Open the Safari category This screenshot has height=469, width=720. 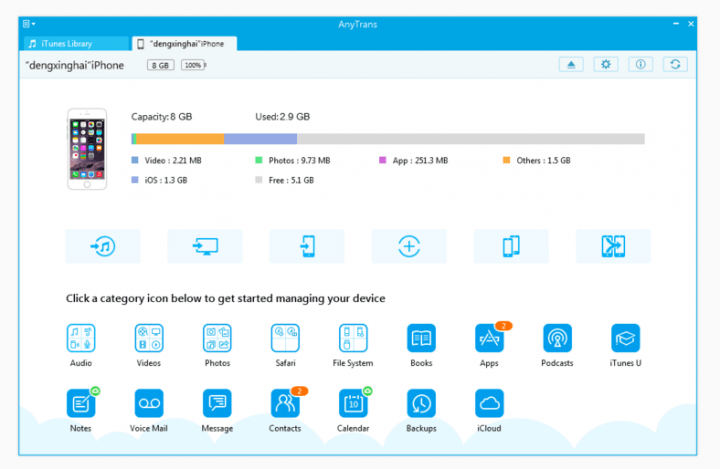285,338
